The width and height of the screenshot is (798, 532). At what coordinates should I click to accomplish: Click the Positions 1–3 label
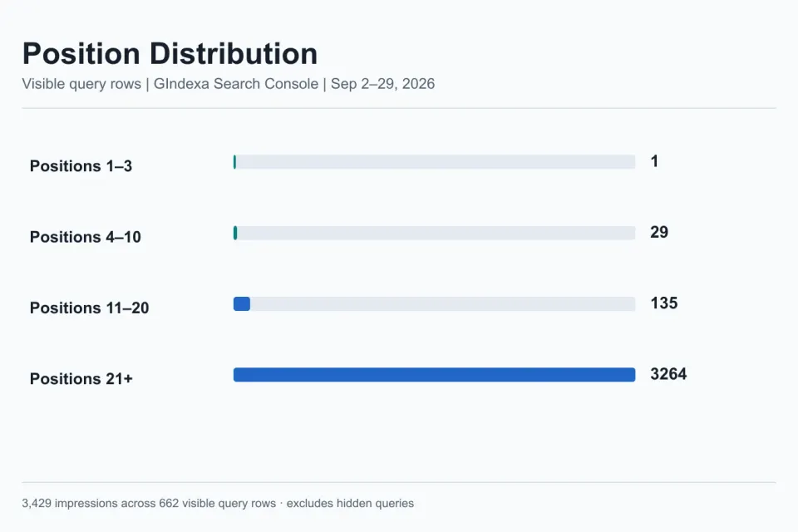point(81,166)
